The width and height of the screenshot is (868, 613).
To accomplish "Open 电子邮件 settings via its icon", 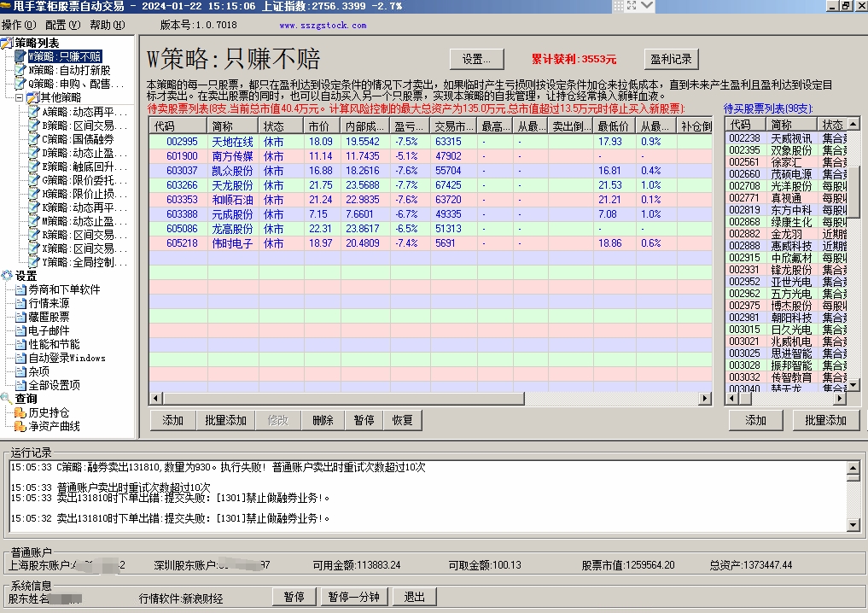I will [x=20, y=330].
